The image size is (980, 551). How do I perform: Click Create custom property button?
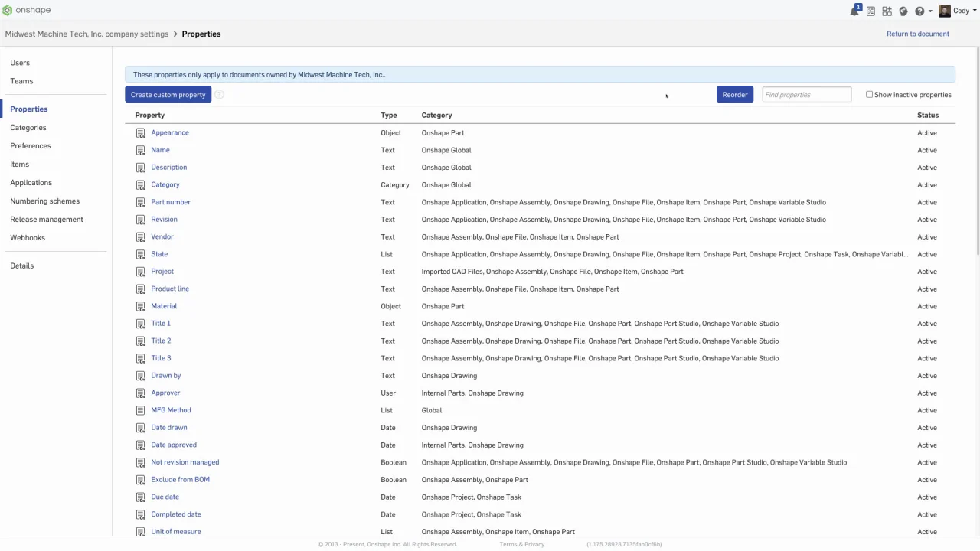(168, 95)
